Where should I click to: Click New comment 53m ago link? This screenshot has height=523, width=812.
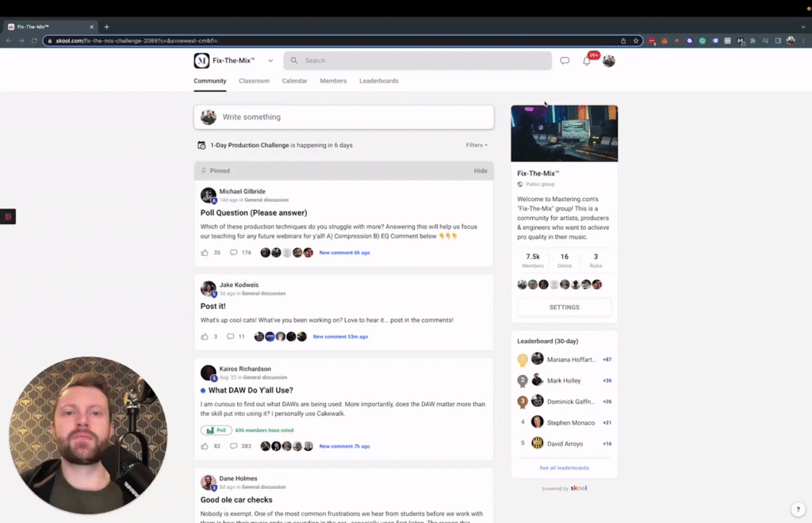click(x=340, y=336)
